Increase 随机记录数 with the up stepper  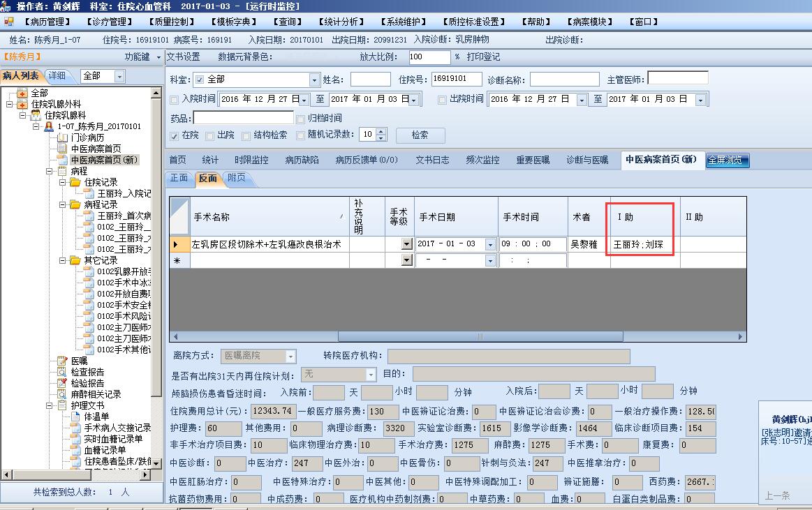click(381, 131)
